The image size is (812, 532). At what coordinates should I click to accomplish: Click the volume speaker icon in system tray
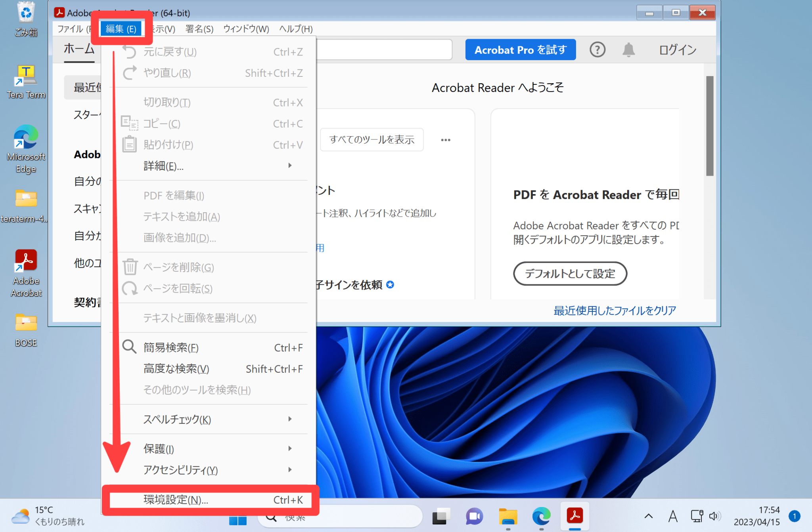714,516
